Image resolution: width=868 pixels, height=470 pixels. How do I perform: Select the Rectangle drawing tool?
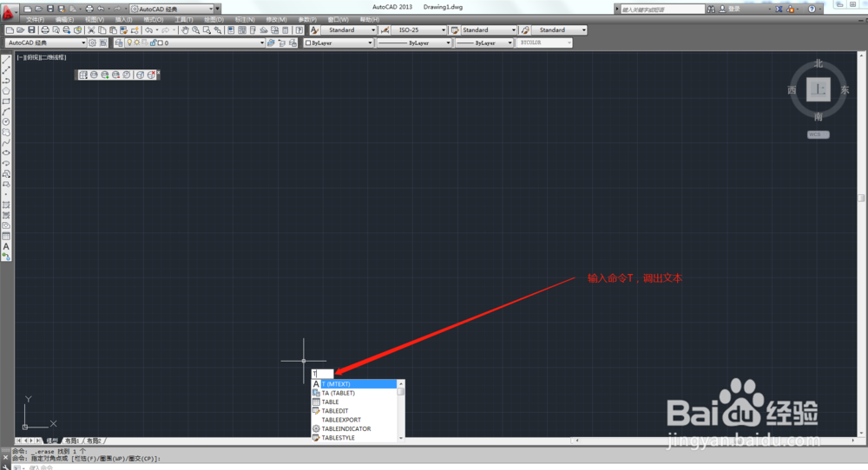tap(6, 101)
